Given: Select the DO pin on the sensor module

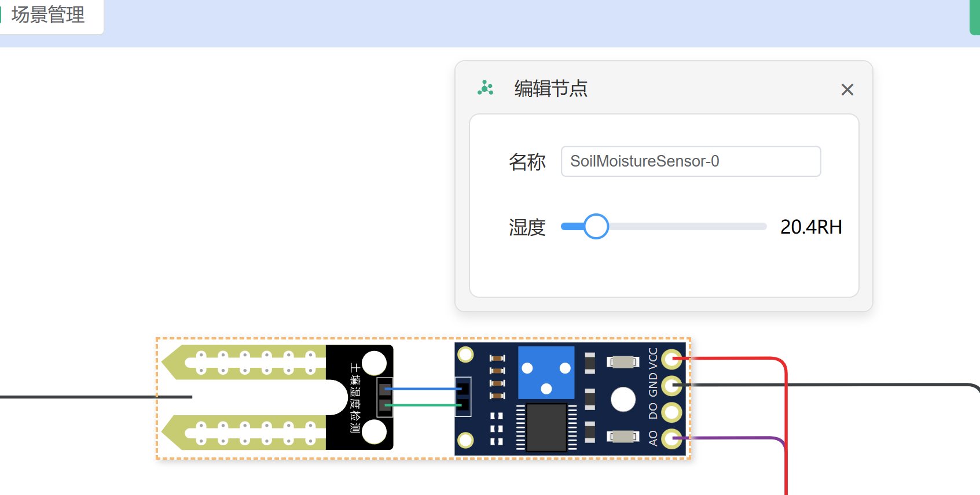Looking at the screenshot, I should (x=671, y=412).
